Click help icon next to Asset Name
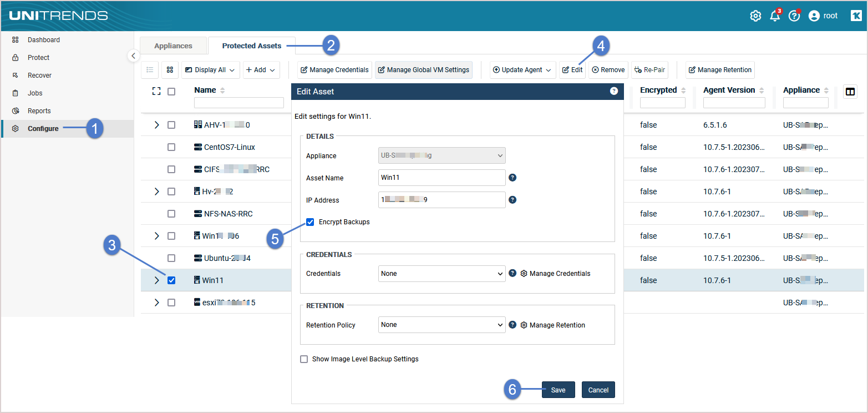Image resolution: width=868 pixels, height=413 pixels. tap(512, 178)
